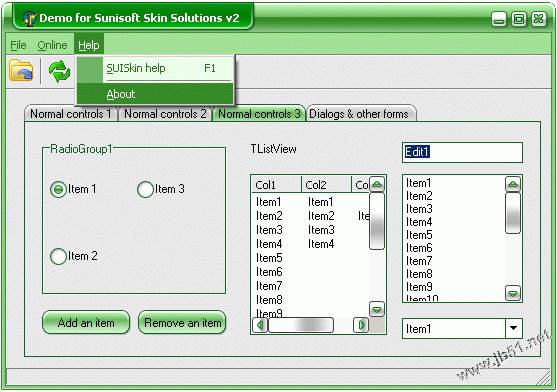Click list box scroll down arrow
The width and height of the screenshot is (557, 392).
point(513,293)
